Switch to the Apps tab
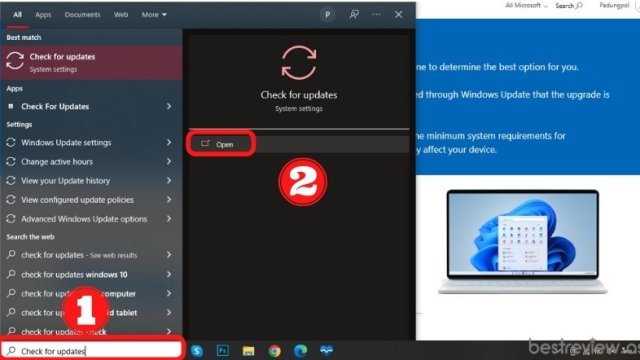The image size is (640, 360). 43,15
